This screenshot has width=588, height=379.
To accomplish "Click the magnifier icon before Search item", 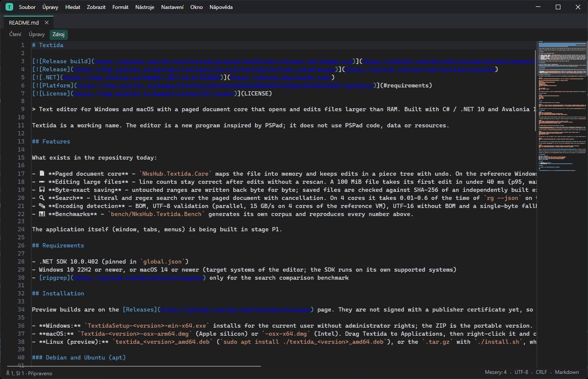I will 42,198.
